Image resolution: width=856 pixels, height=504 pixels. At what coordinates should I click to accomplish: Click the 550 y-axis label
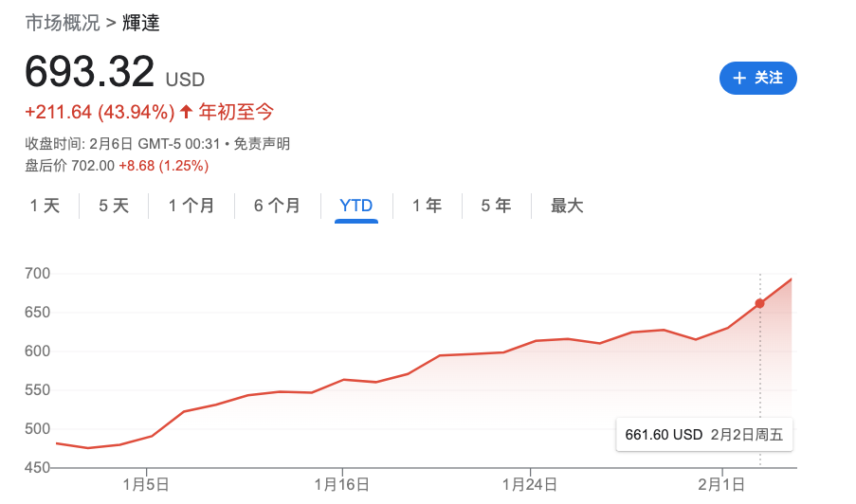click(x=37, y=390)
